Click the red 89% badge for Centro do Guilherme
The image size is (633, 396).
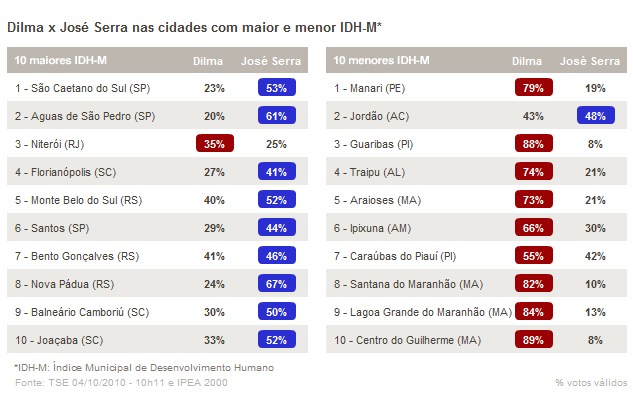coord(534,340)
